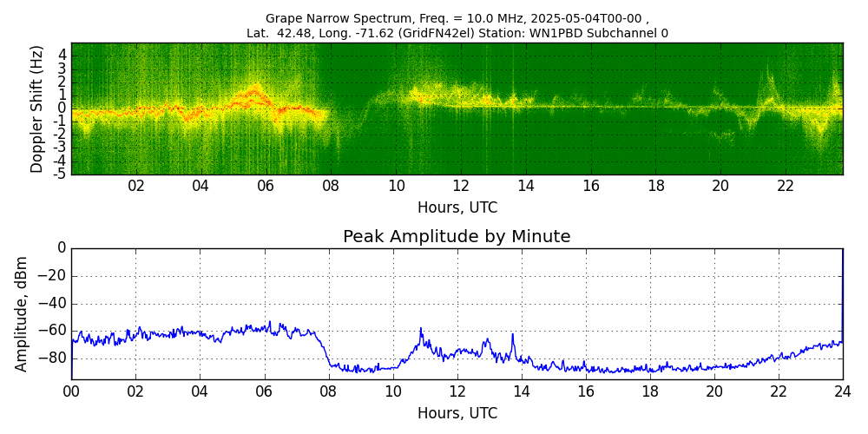Click the -5 Hz tick on the Doppler axis
This screenshot has width=868, height=434.
coord(60,174)
